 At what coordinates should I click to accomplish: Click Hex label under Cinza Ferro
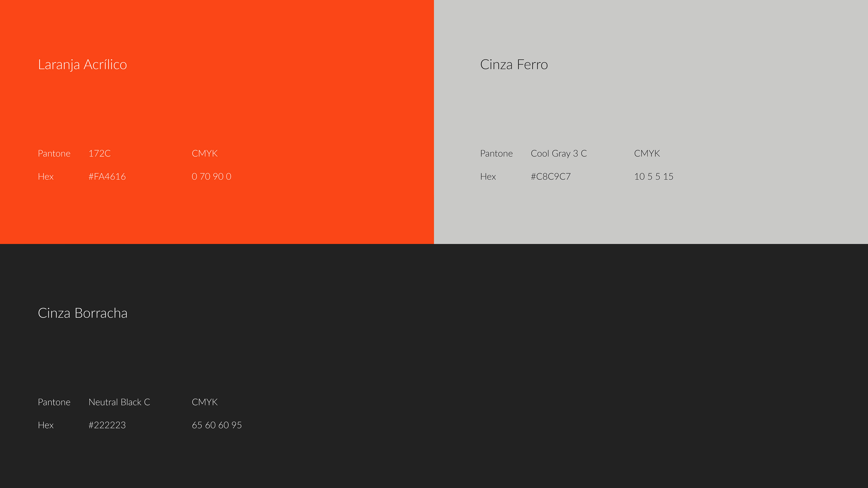[488, 176]
